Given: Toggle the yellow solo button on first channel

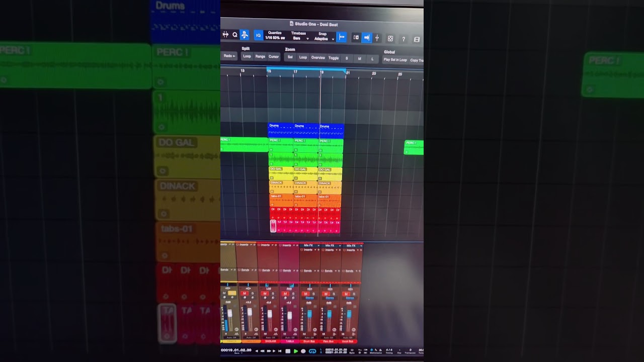Looking at the screenshot, I should tap(232, 293).
